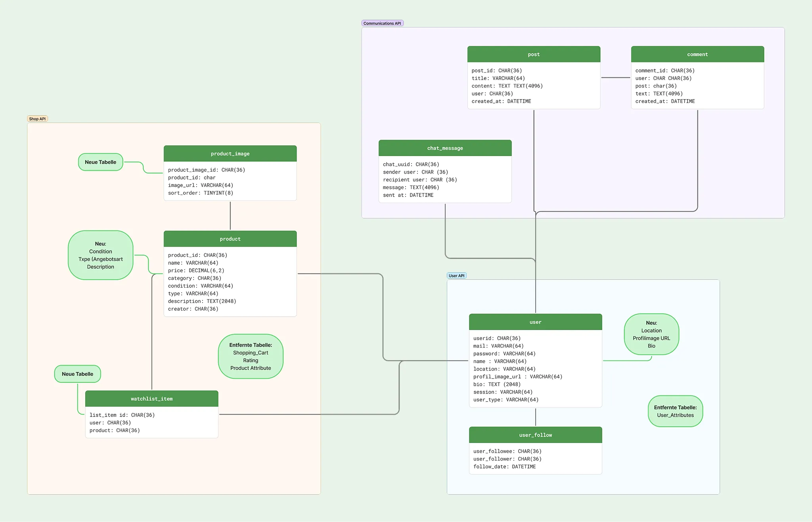Click the session: VARCHAR(64) field
The width and height of the screenshot is (812, 522).
(503, 392)
